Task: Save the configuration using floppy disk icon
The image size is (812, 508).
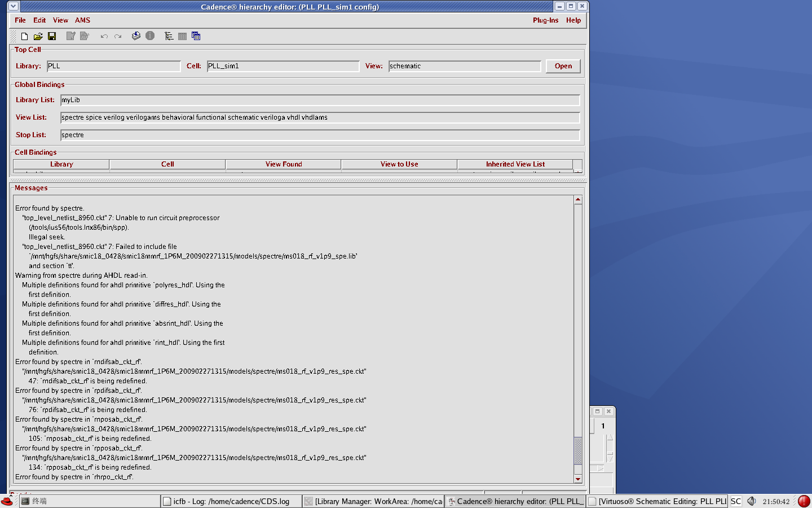Action: [52, 36]
